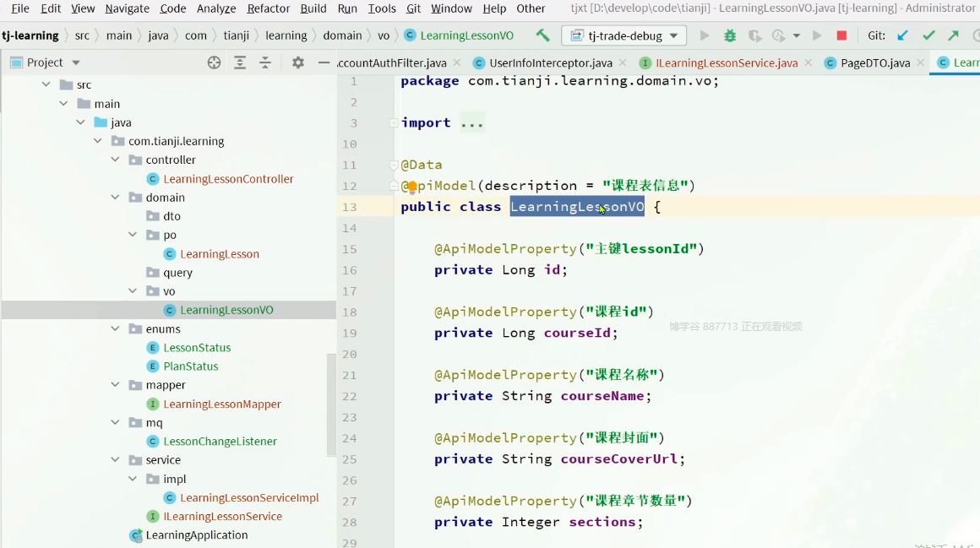
Task: Click the Git Push green arrow
Action: pyautogui.click(x=954, y=35)
